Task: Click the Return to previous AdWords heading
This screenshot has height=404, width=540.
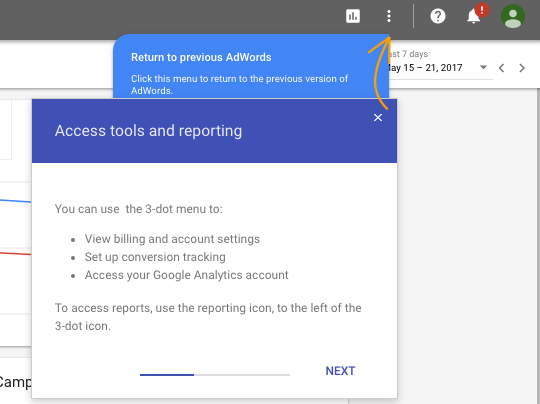Action: tap(201, 57)
